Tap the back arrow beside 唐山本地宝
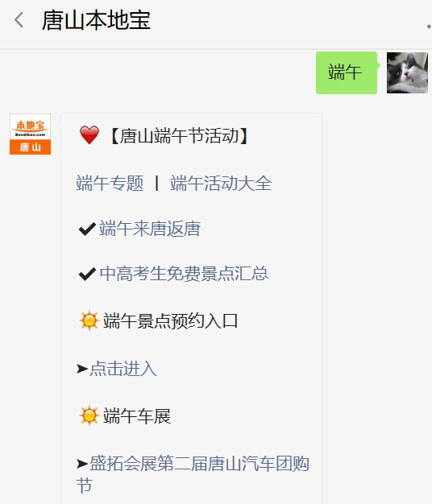 [x=19, y=20]
